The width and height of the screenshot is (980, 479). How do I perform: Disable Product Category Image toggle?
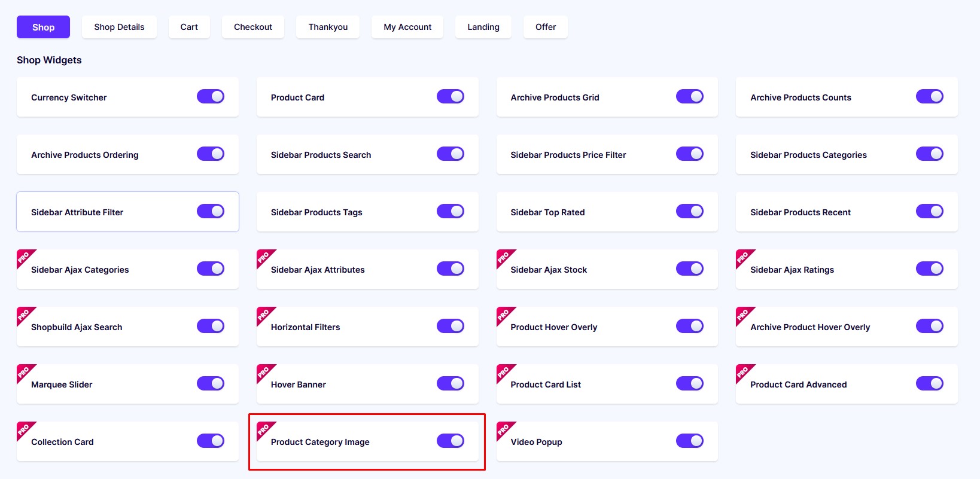451,441
